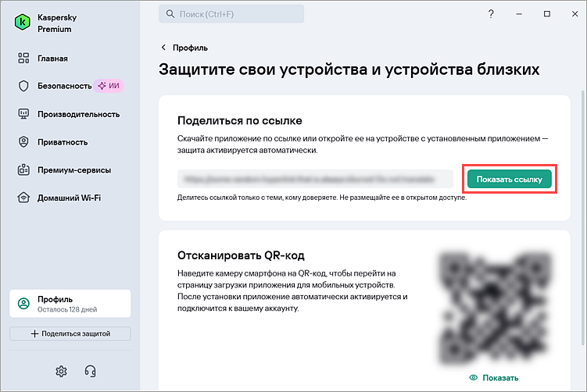Viewport: 587px width, 392px height.
Task: Click the Премиум-сервисы icon
Action: pyautogui.click(x=23, y=169)
